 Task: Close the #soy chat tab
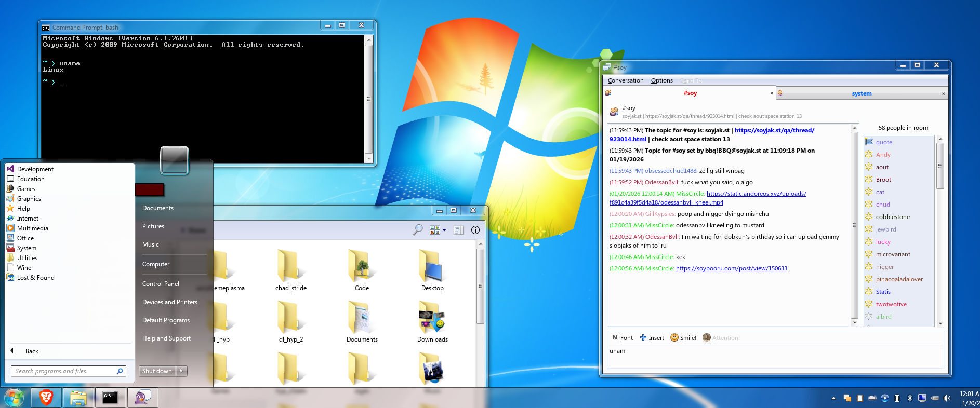(771, 93)
